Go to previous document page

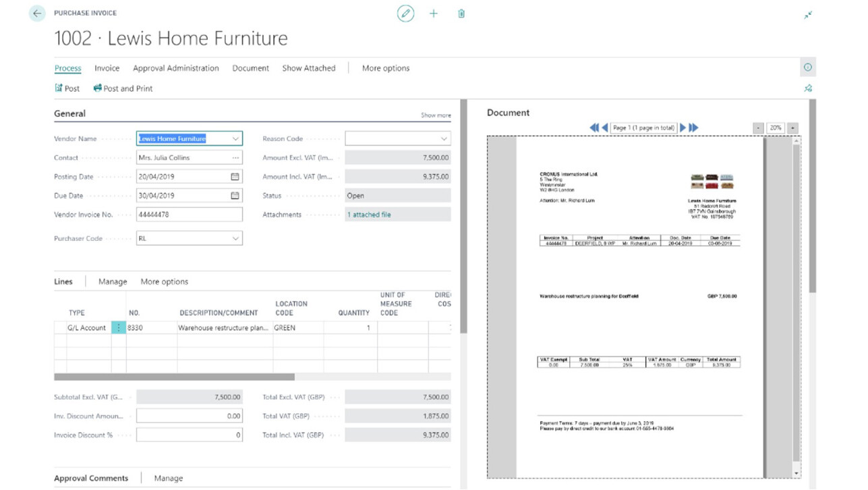(605, 128)
